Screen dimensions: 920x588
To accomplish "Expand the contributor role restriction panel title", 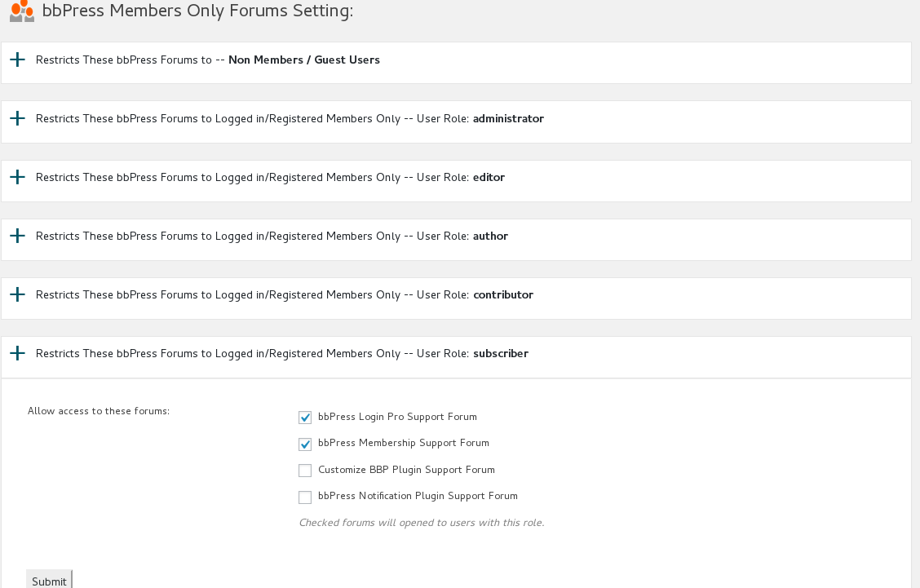I will point(284,295).
